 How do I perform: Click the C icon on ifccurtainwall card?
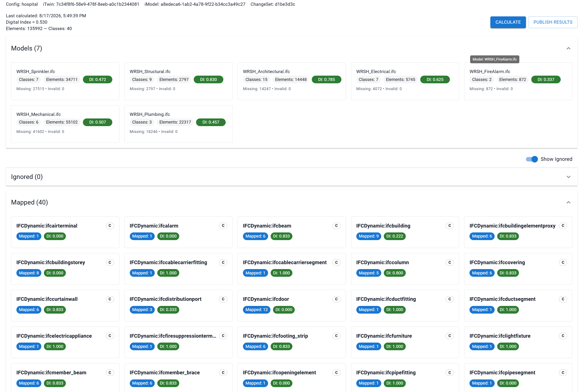pyautogui.click(x=110, y=299)
